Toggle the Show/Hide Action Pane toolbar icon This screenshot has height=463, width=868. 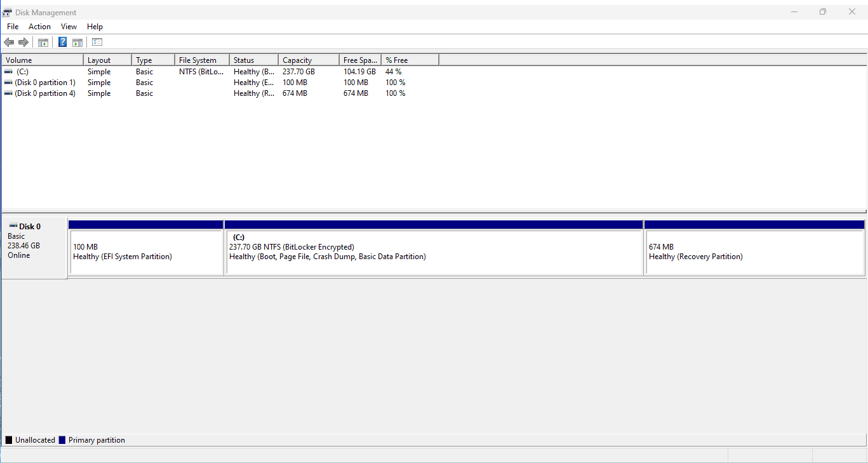(x=77, y=43)
